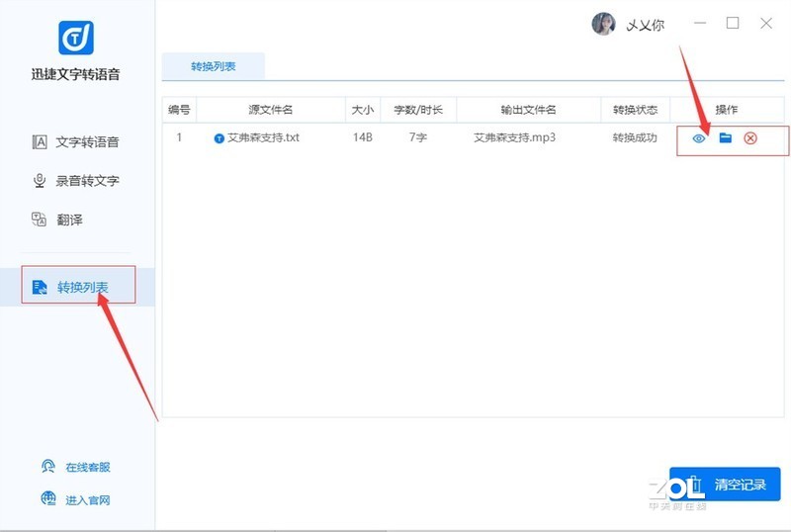The width and height of the screenshot is (791, 532).
Task: Click the text icon beside 文字转语音
Action: [40, 142]
